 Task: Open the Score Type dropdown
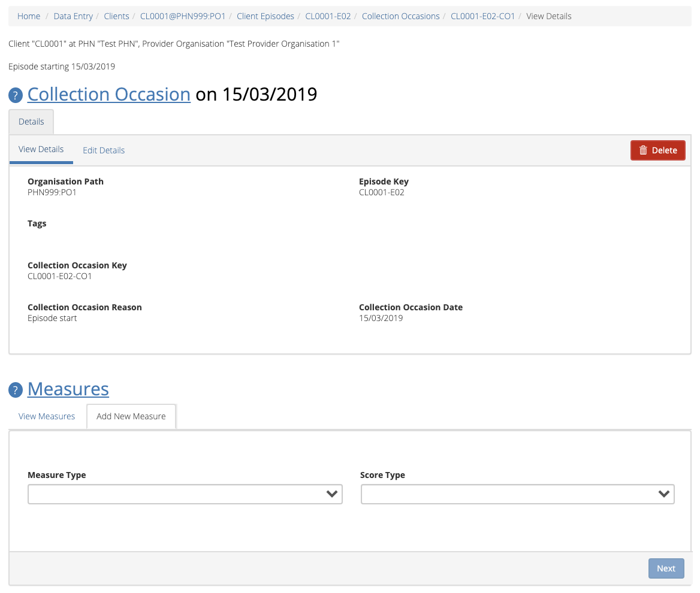(x=518, y=494)
